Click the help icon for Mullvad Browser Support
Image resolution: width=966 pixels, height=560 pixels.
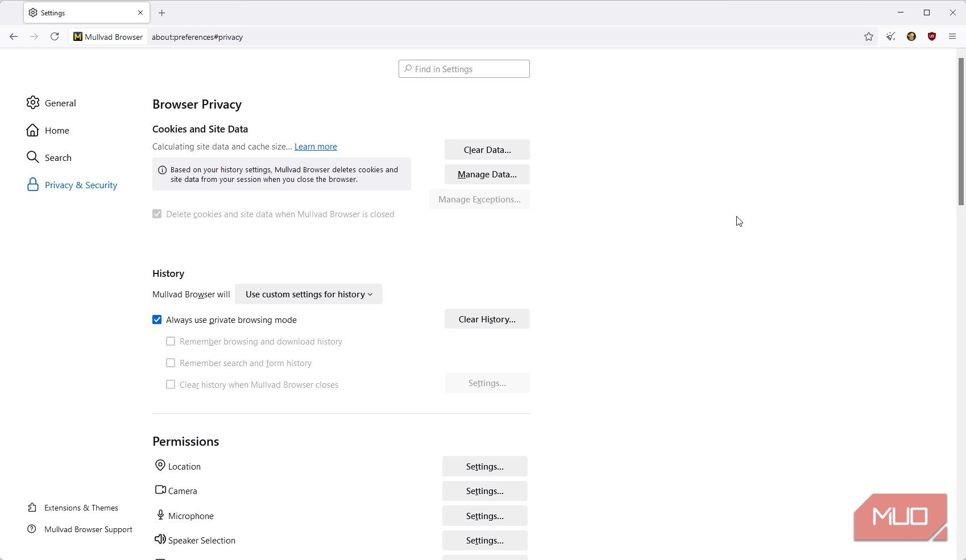coord(32,529)
